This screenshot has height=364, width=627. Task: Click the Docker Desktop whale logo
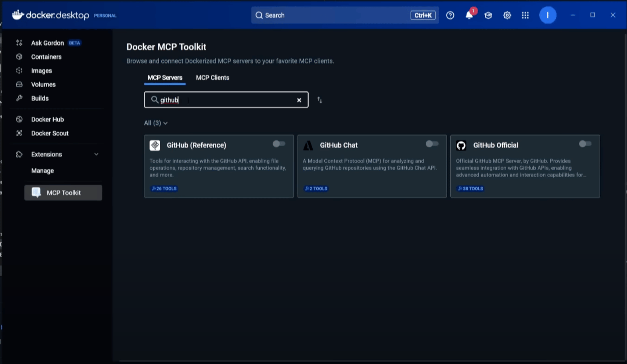[x=18, y=15]
